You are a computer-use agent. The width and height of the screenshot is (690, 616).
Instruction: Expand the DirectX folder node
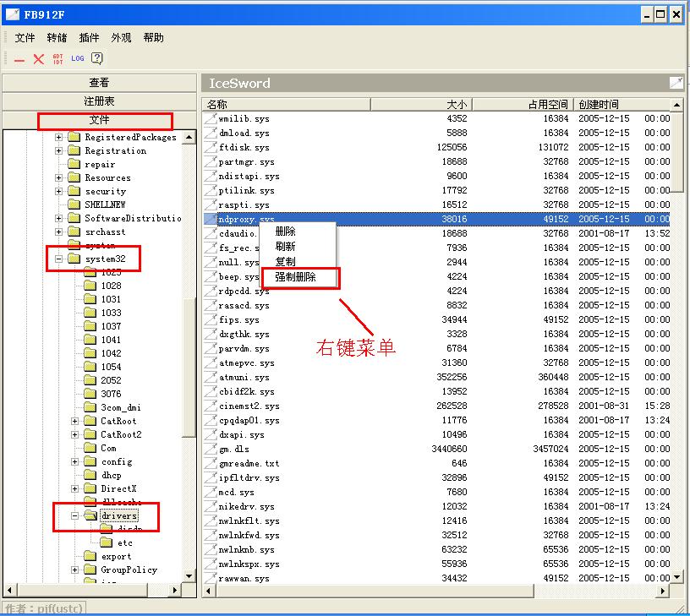pyautogui.click(x=75, y=488)
